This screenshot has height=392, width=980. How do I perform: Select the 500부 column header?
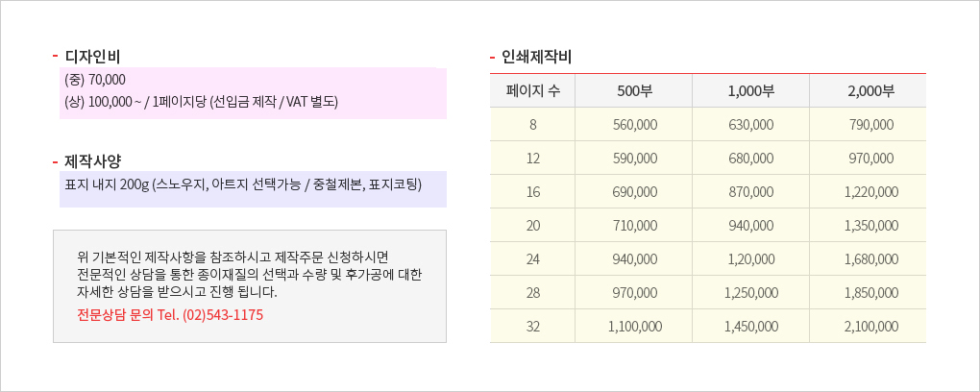coord(634,90)
